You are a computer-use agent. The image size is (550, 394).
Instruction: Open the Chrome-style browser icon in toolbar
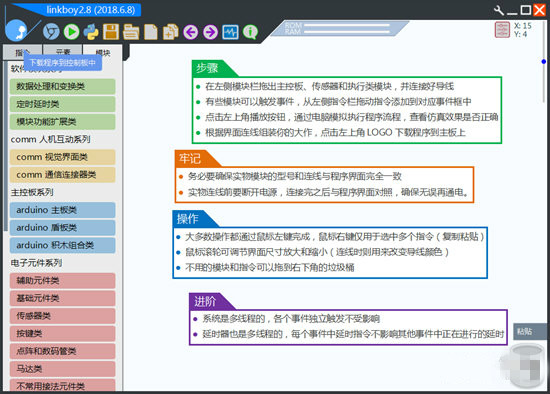pyautogui.click(x=51, y=32)
